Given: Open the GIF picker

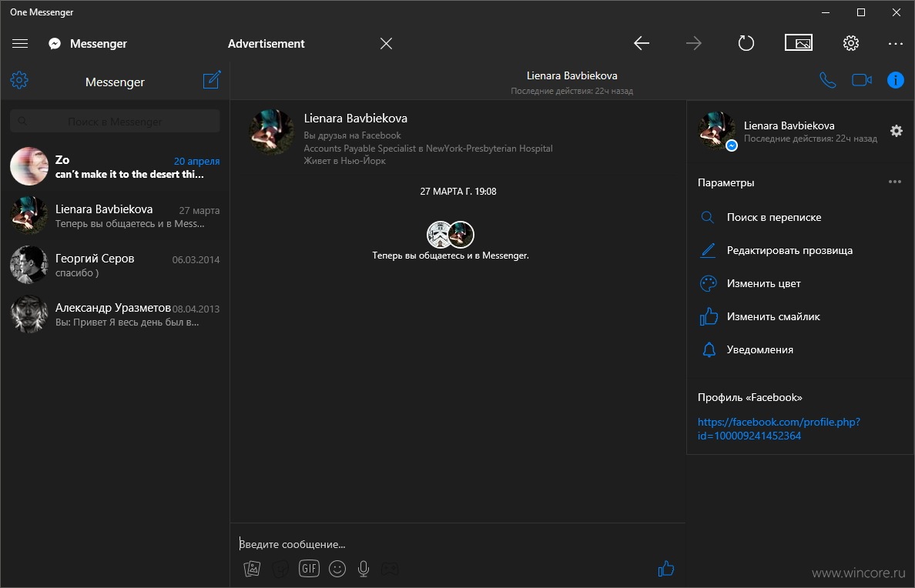Looking at the screenshot, I should (x=310, y=568).
